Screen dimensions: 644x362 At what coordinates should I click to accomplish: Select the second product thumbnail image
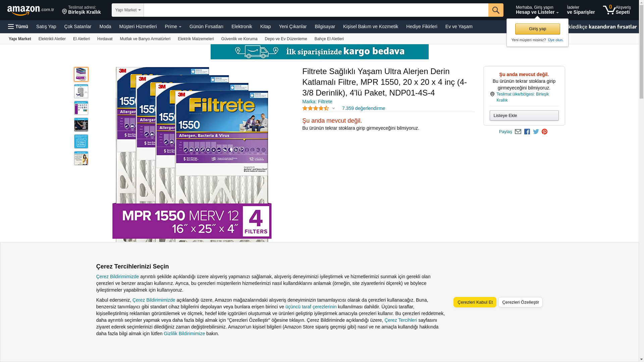81,91
